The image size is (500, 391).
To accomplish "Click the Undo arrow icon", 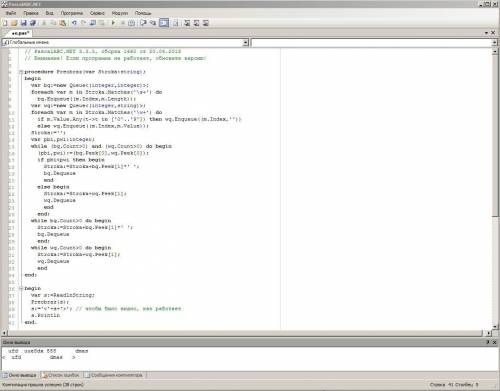I will [x=74, y=23].
